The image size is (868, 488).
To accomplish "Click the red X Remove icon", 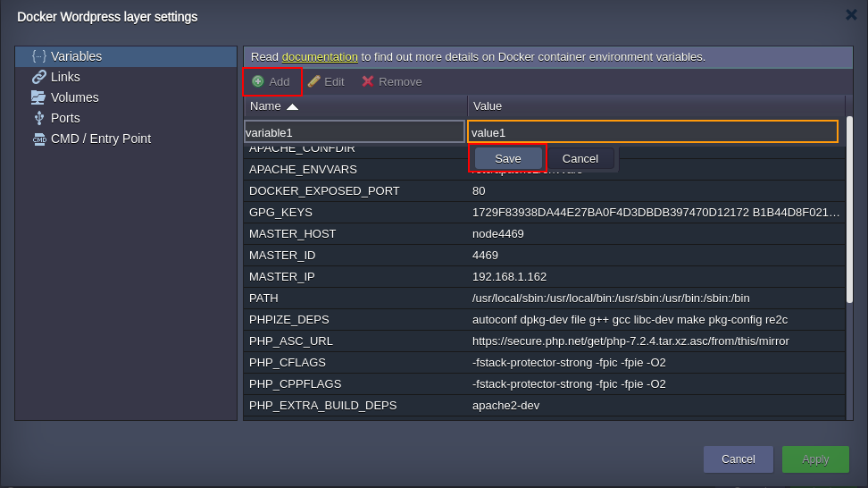I will tap(368, 81).
